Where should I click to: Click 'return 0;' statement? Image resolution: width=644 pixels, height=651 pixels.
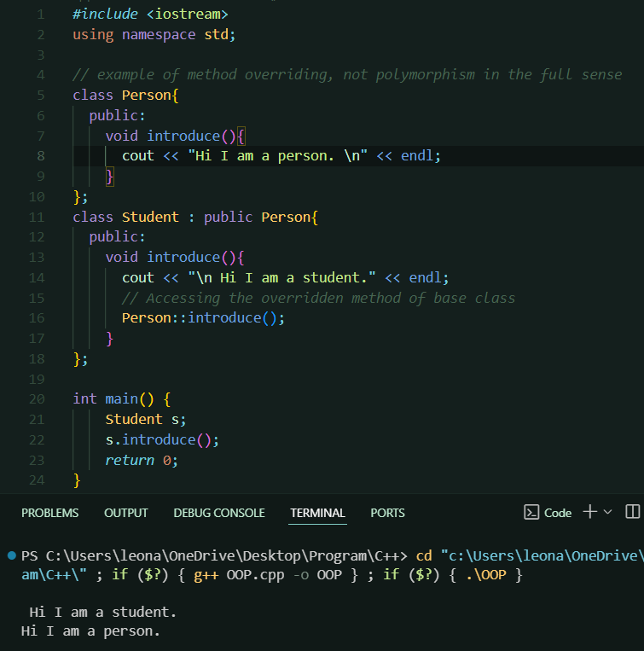[142, 461]
